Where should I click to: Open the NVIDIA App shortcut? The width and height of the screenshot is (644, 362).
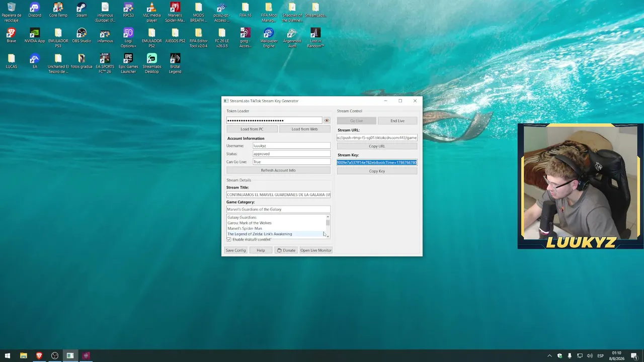[x=35, y=36]
